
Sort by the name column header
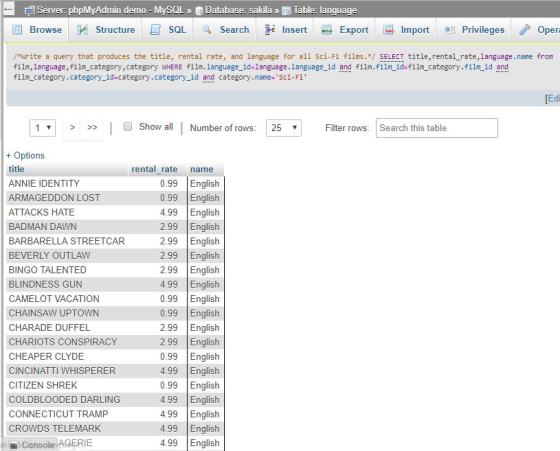click(x=201, y=169)
